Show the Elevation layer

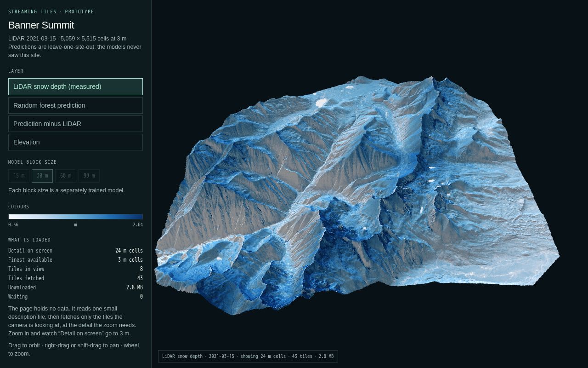pyautogui.click(x=75, y=142)
